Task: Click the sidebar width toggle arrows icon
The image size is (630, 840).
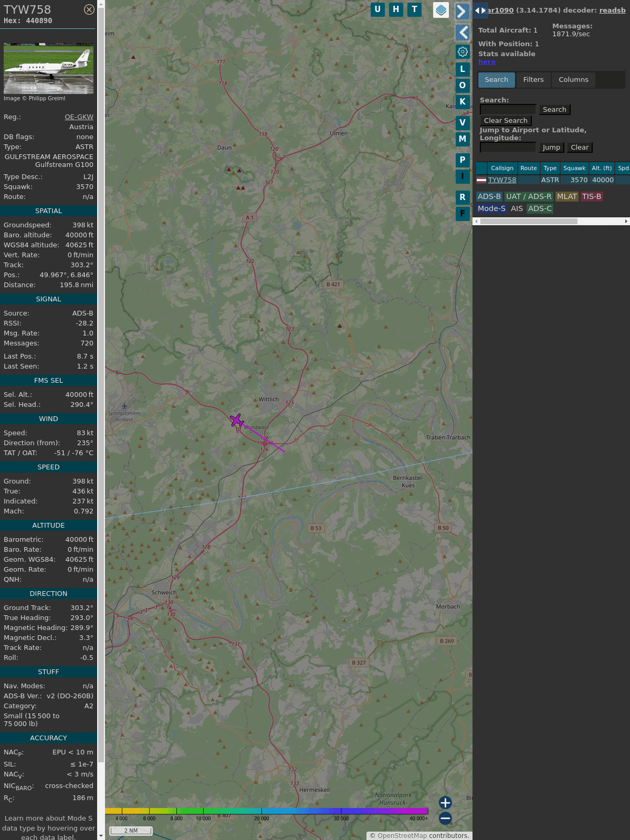Action: [480, 10]
